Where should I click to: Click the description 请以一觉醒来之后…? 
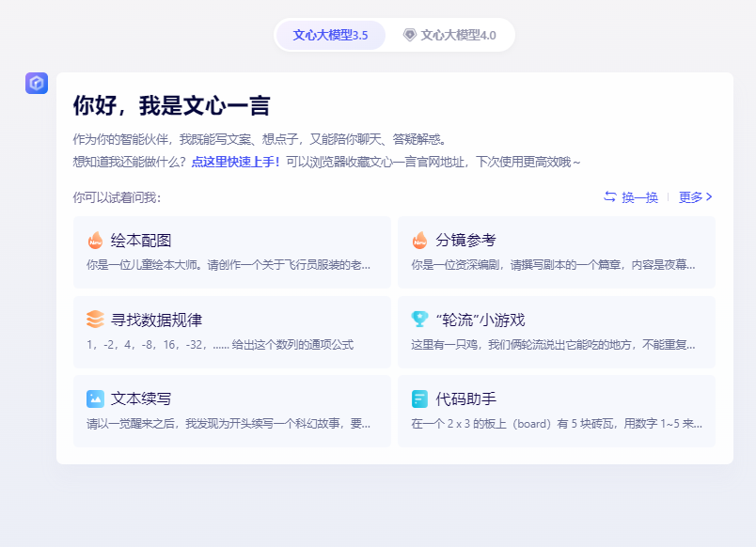point(228,424)
